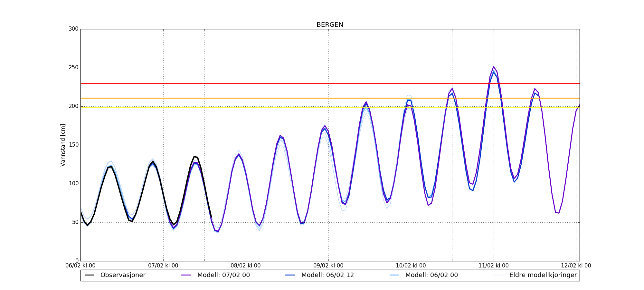Click the "Eldre modellkjoringer" legend label
Image resolution: width=644 pixels, height=290 pixels.
pos(543,275)
